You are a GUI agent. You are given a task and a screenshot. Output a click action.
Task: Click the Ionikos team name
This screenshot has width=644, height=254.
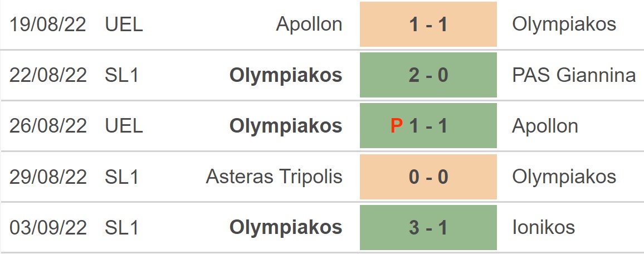point(543,227)
